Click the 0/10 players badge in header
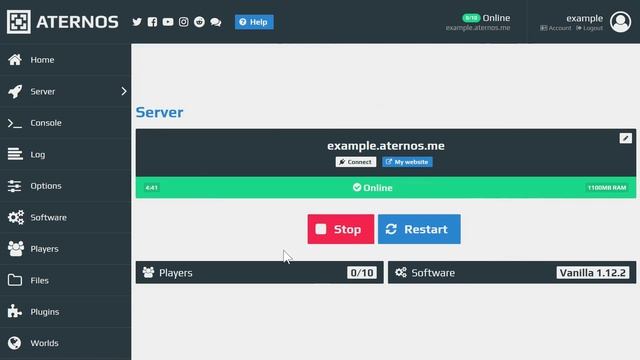Screen dimensions: 640x360 (471, 18)
